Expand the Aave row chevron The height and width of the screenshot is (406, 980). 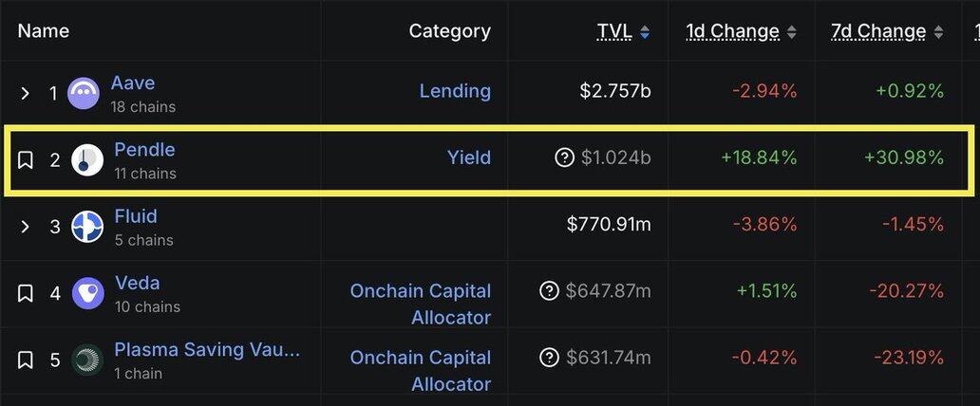26,93
